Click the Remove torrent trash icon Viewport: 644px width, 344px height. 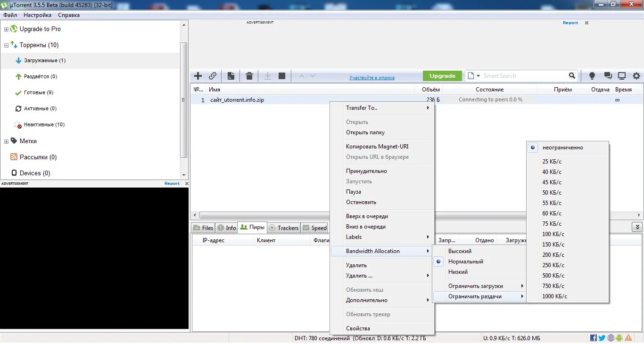(x=249, y=76)
